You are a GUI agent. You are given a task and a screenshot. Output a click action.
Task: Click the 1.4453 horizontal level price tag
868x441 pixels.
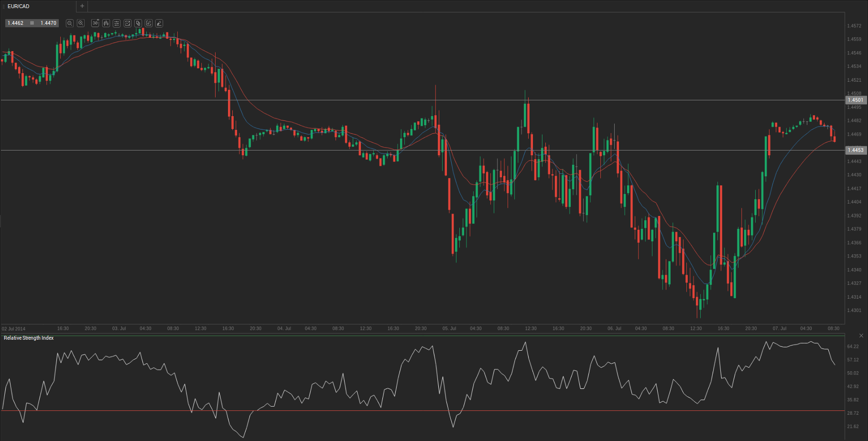pyautogui.click(x=856, y=150)
